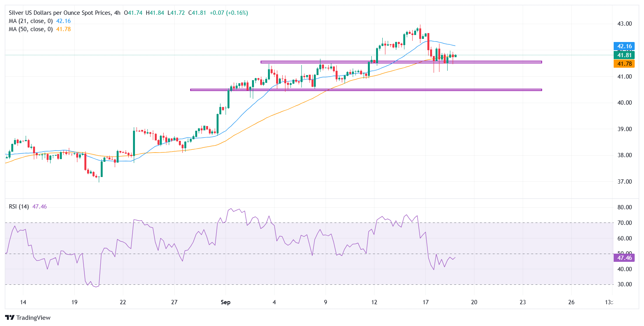Click the purple 47.46 RSI value label

coord(624,258)
